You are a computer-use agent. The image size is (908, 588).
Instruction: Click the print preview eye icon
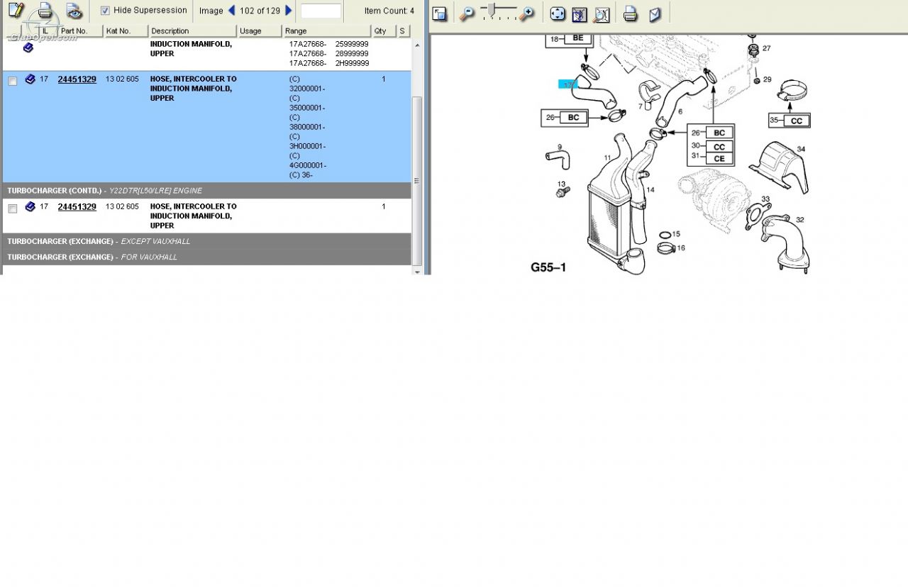click(x=74, y=11)
